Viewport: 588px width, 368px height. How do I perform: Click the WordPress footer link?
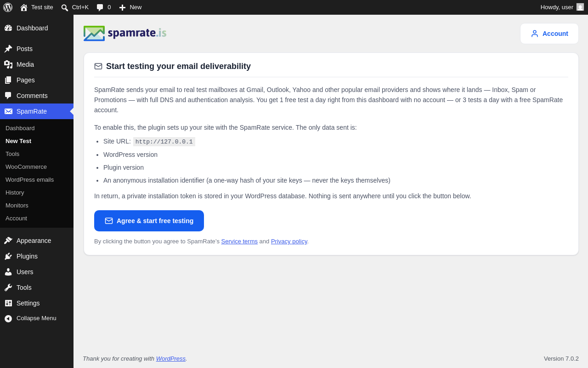pos(171,358)
